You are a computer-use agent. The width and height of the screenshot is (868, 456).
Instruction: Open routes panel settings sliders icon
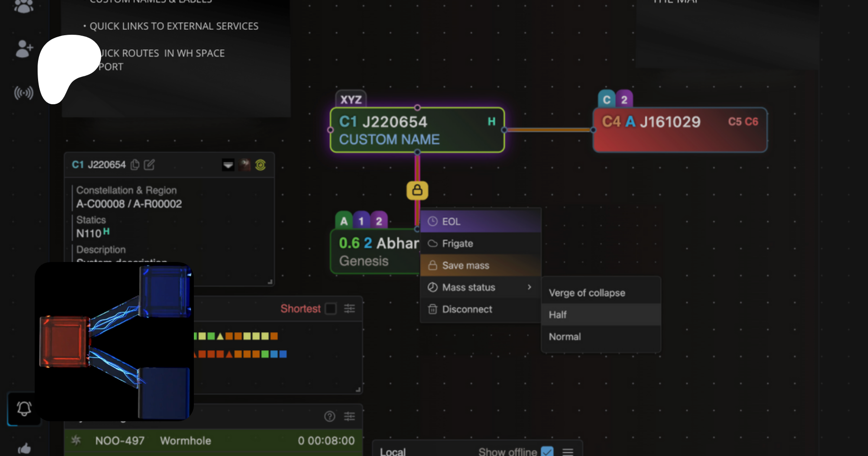click(350, 309)
